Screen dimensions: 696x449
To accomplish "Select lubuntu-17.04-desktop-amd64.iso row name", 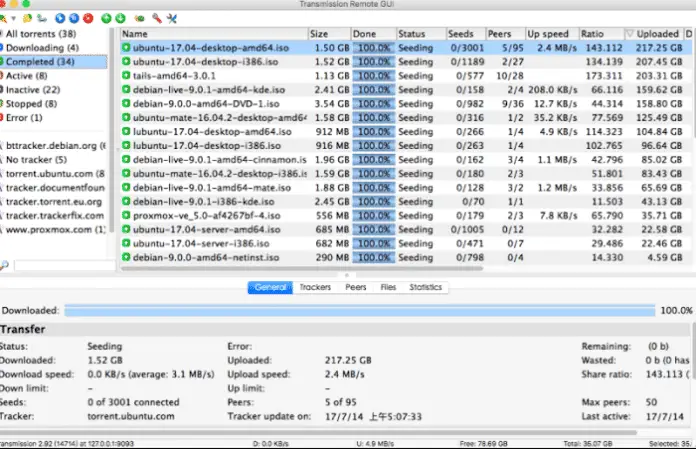I will click(x=212, y=132).
